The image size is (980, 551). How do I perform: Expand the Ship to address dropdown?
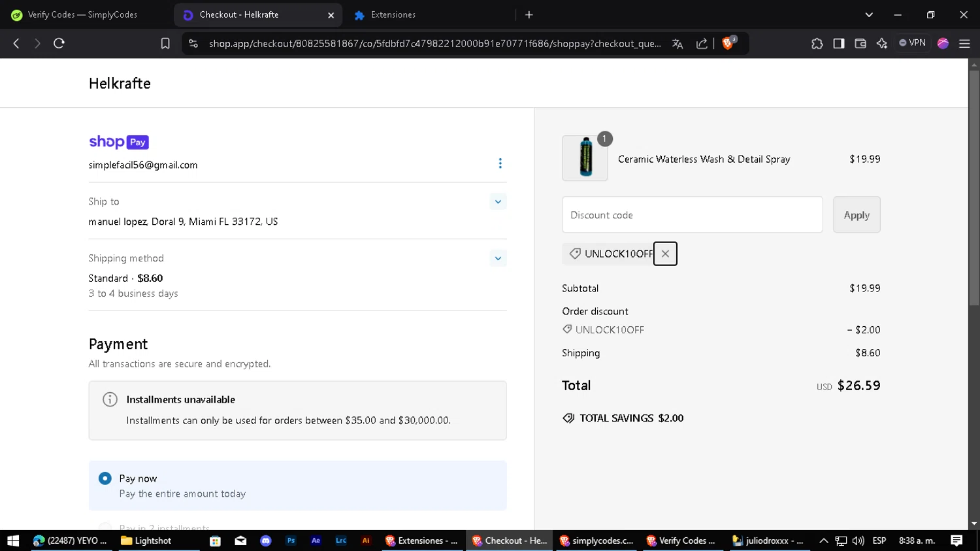click(498, 201)
